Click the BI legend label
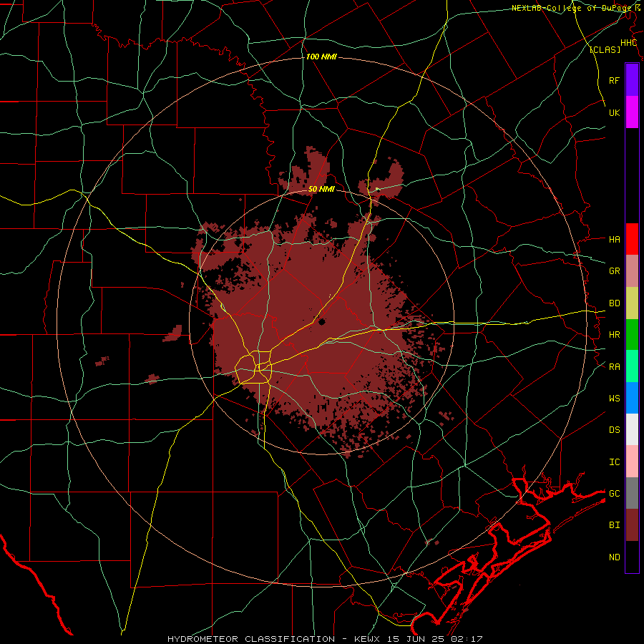This screenshot has width=644, height=644. pos(614,525)
